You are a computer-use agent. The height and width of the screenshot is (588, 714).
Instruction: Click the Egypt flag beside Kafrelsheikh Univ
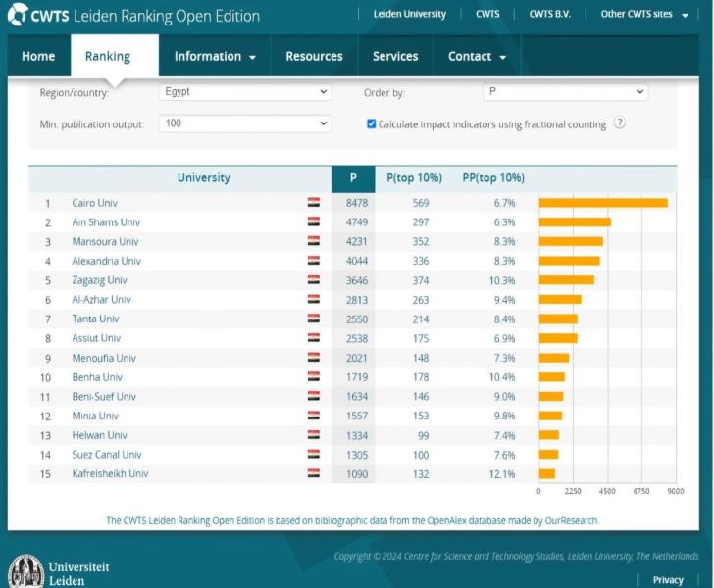[313, 473]
